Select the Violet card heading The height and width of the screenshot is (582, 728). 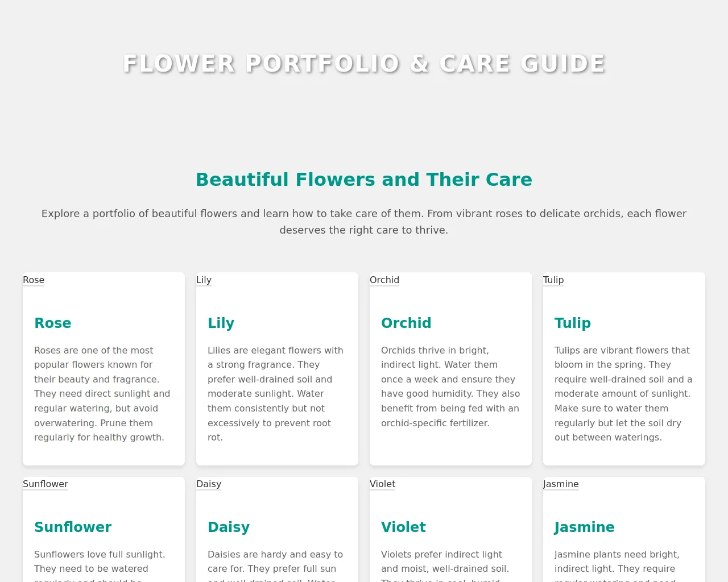[x=403, y=527]
